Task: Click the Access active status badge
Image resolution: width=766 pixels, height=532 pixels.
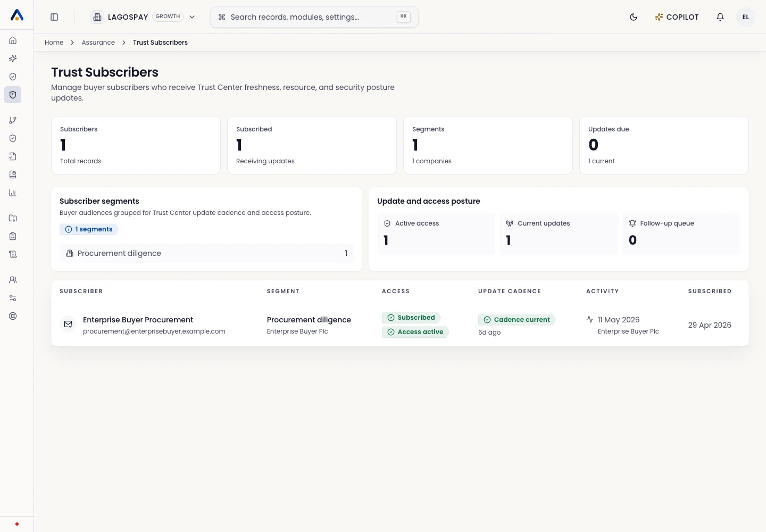Action: click(x=415, y=332)
